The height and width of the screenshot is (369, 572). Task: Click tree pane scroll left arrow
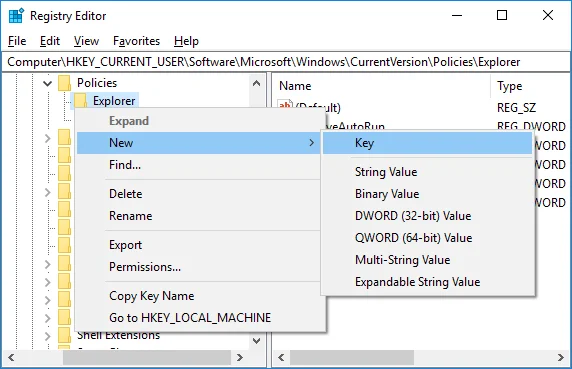pyautogui.click(x=11, y=357)
